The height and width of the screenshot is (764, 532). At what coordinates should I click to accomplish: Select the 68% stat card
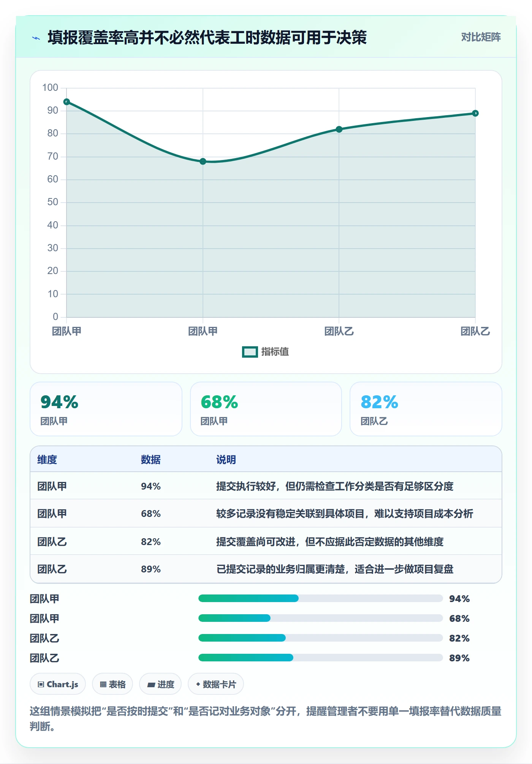pyautogui.click(x=266, y=409)
